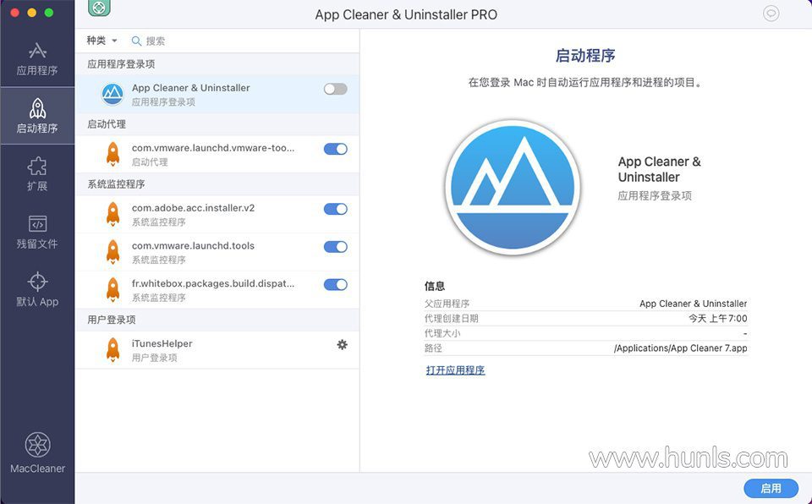812x504 pixels.
Task: Click rocket icon of iTunesHelper
Action: click(x=112, y=349)
